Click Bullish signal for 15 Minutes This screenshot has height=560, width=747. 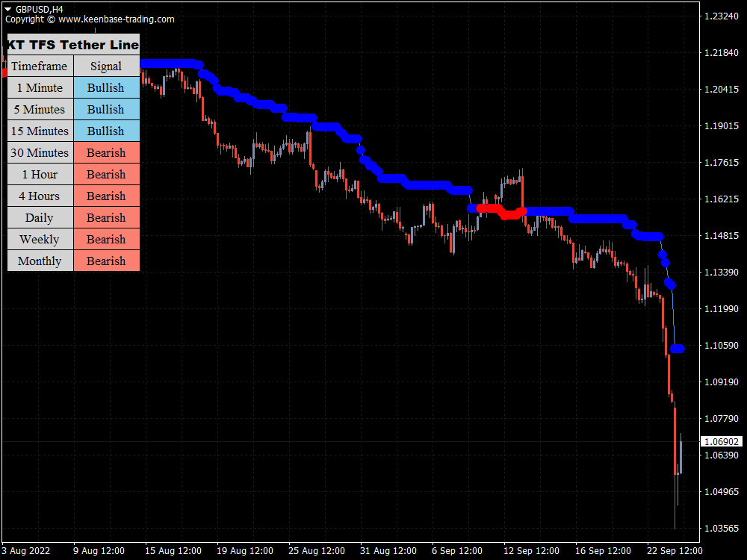coord(107,131)
